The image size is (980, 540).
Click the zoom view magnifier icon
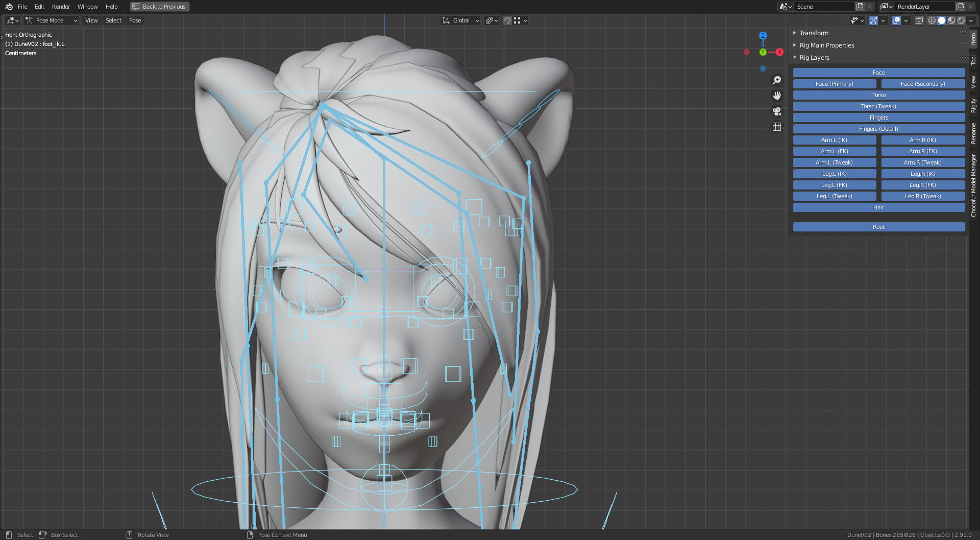(x=777, y=80)
